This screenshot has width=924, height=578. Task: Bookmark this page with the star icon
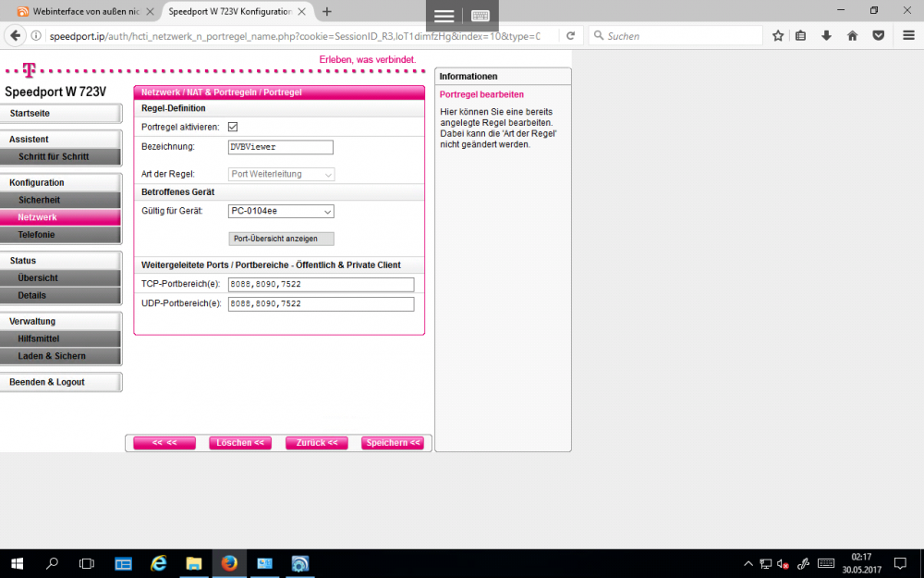(x=778, y=36)
